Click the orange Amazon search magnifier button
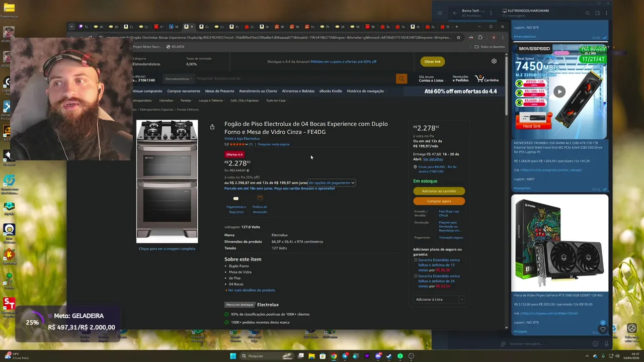The image size is (644, 362). [x=401, y=79]
